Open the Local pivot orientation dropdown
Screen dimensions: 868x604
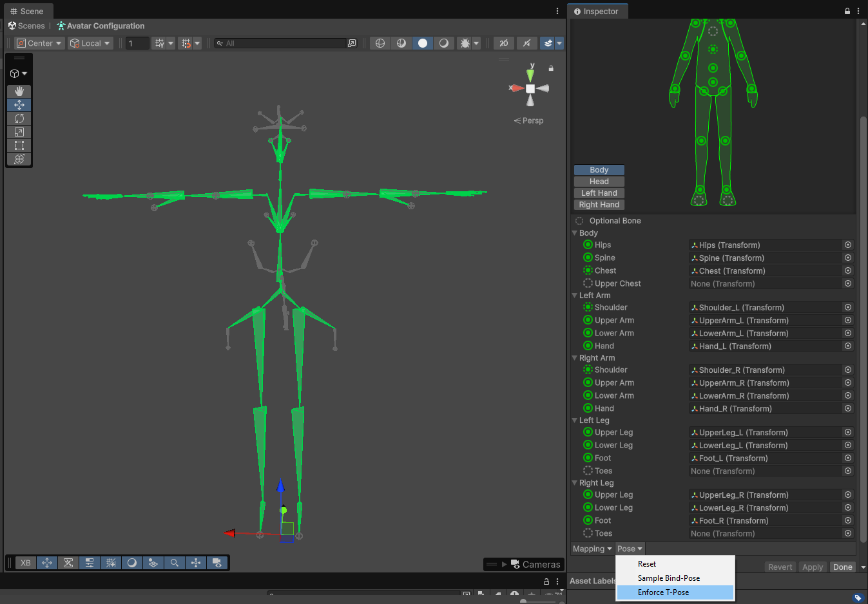tap(90, 42)
